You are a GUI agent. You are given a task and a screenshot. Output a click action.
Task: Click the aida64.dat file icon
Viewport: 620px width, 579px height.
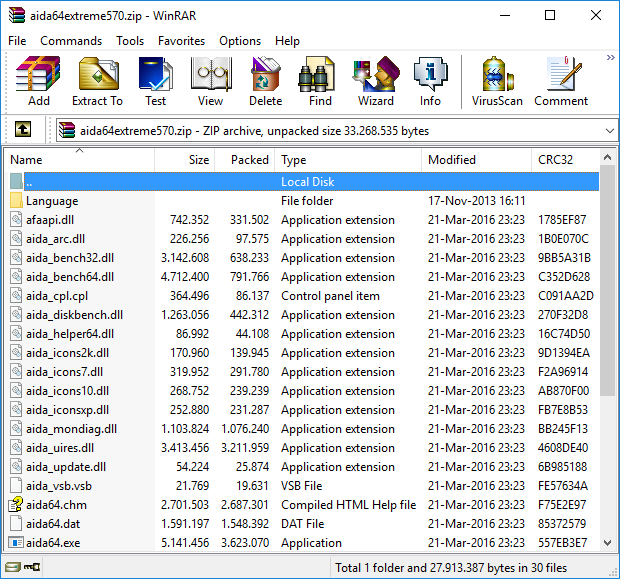(16, 523)
